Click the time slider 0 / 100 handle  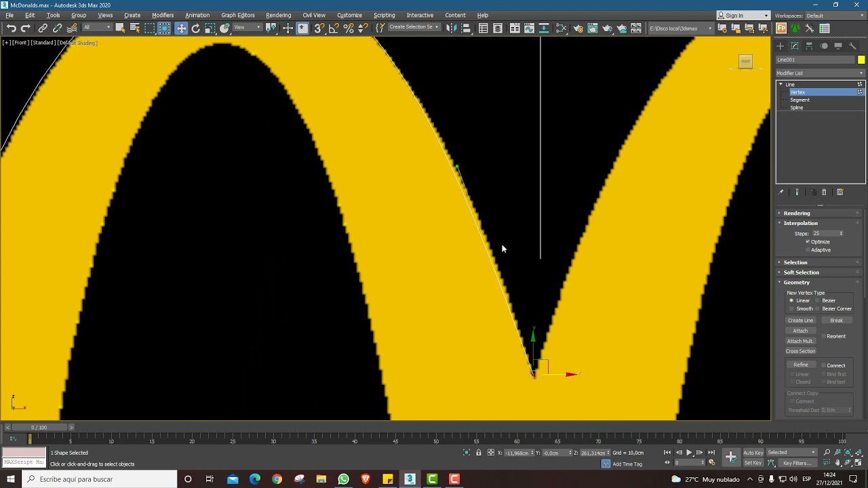pos(39,428)
